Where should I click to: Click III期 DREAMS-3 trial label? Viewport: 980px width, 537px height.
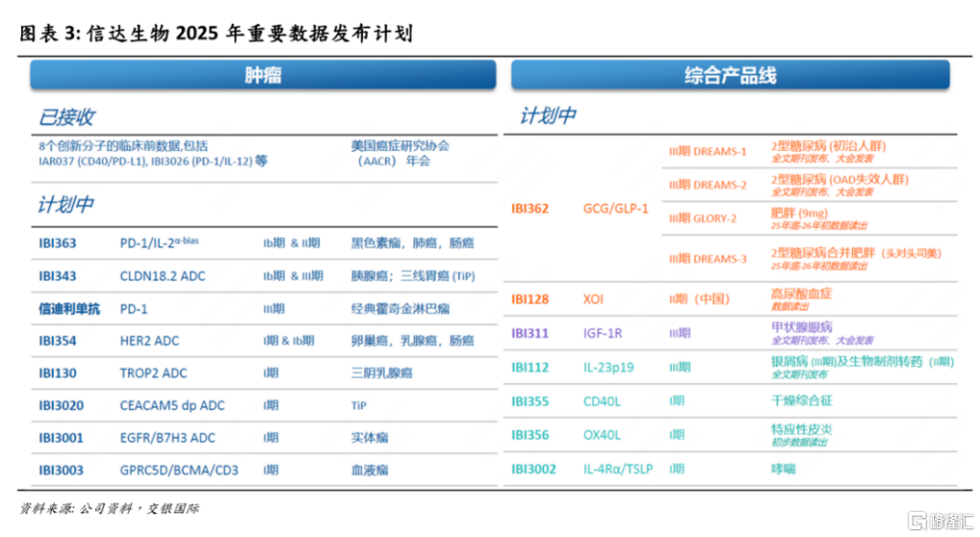707,259
